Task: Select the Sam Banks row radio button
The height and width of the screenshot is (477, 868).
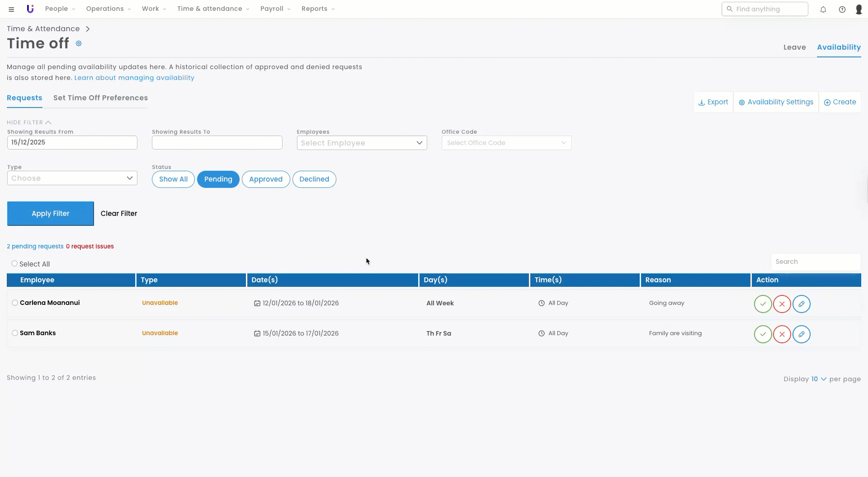Action: tap(15, 333)
